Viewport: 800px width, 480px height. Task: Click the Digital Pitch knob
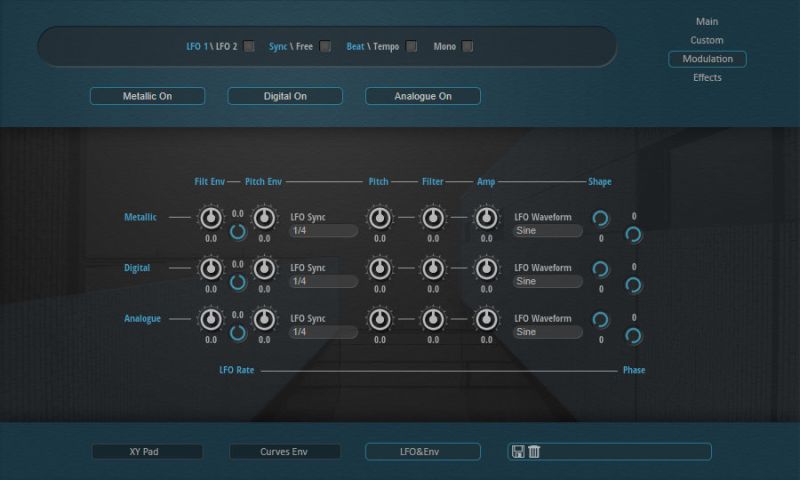pyautogui.click(x=380, y=269)
